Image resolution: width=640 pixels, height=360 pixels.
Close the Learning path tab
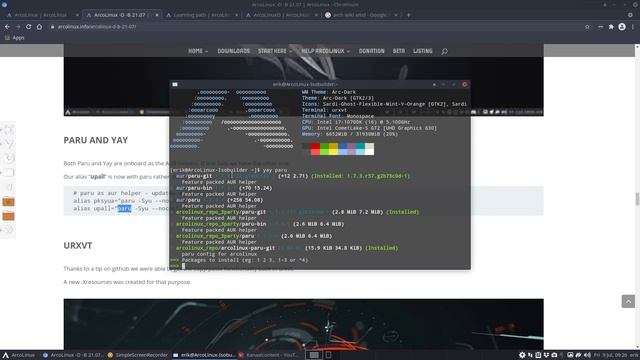pyautogui.click(x=236, y=15)
